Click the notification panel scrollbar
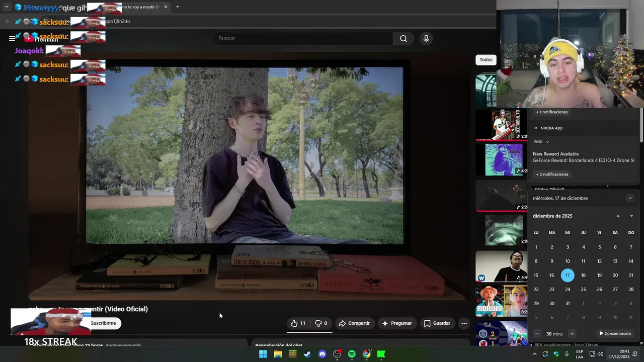The height and width of the screenshot is (362, 644). pyautogui.click(x=641, y=126)
